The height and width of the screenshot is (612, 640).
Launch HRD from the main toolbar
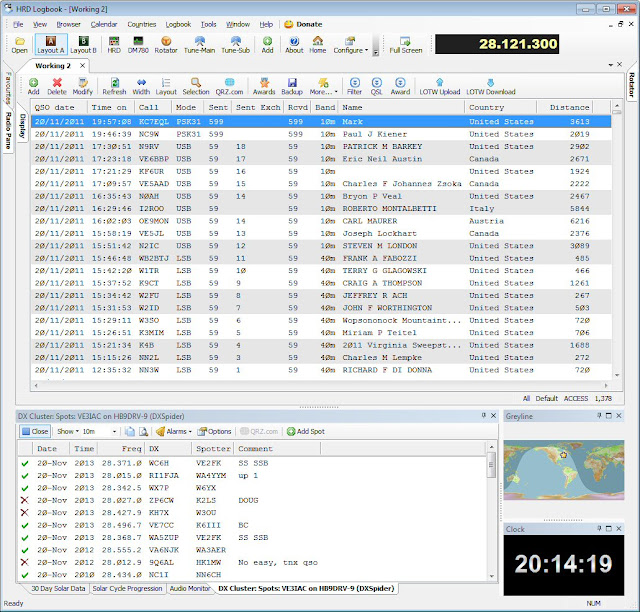(x=114, y=45)
